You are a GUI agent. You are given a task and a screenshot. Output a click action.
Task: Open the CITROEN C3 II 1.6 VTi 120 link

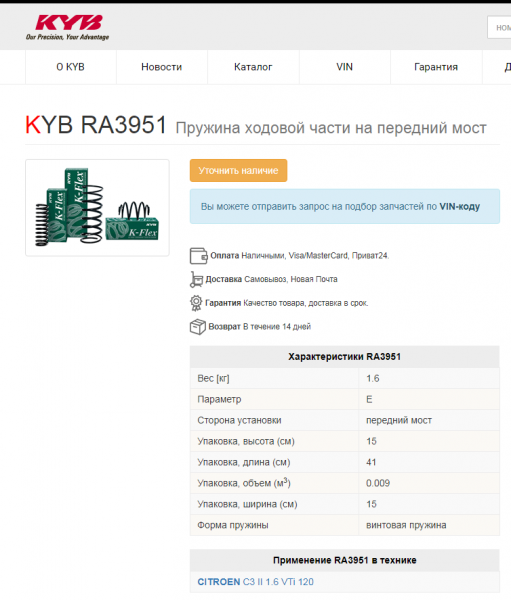[x=255, y=582]
